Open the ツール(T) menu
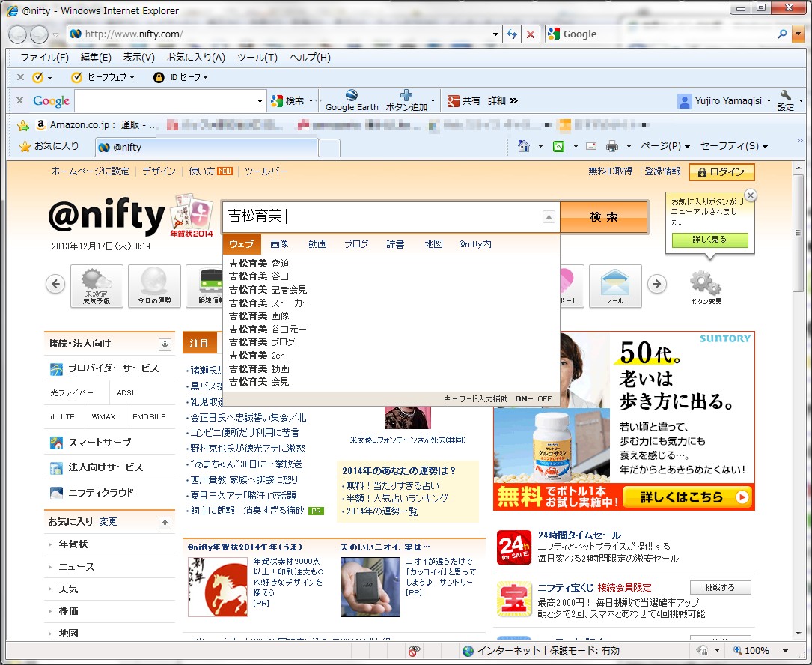The height and width of the screenshot is (665, 812). point(257,58)
